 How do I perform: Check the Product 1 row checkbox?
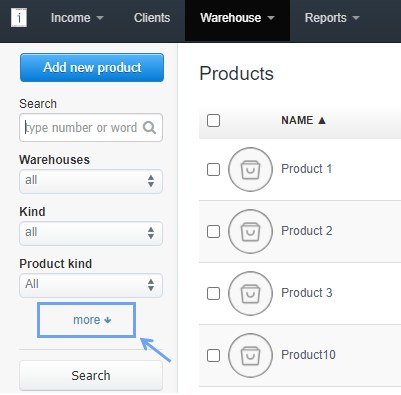click(213, 169)
